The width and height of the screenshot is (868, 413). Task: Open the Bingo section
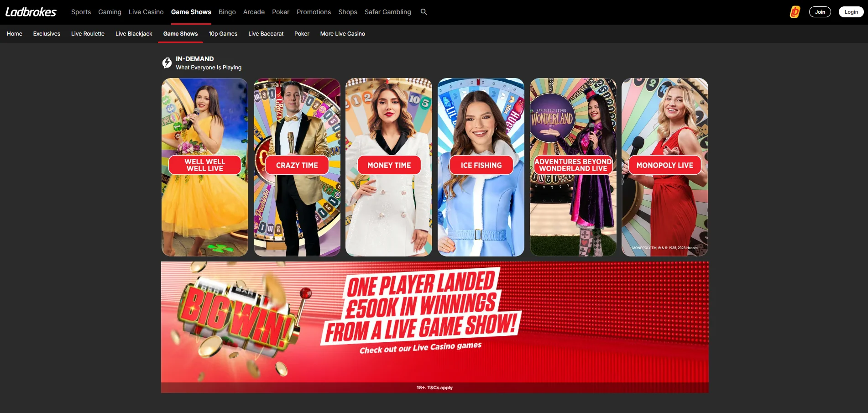point(227,12)
